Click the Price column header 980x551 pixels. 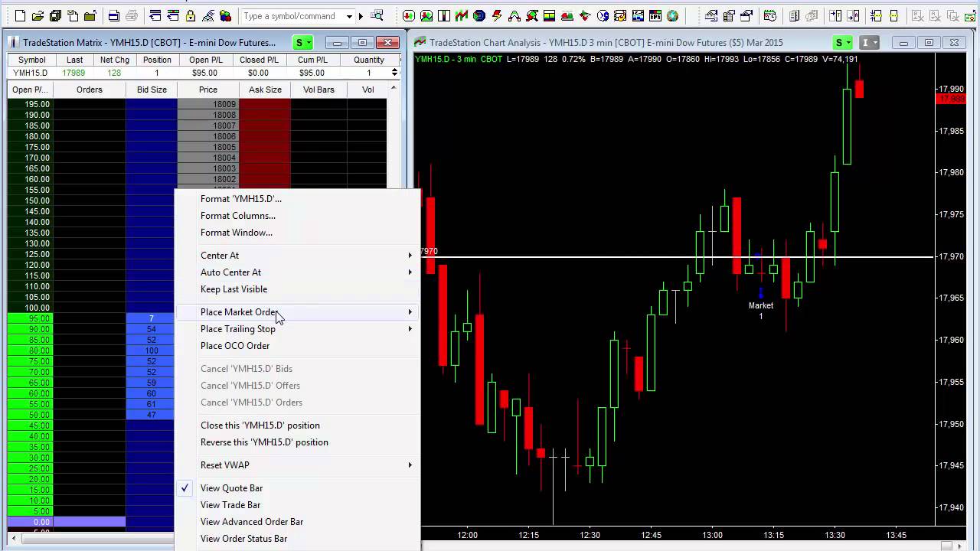tap(208, 90)
